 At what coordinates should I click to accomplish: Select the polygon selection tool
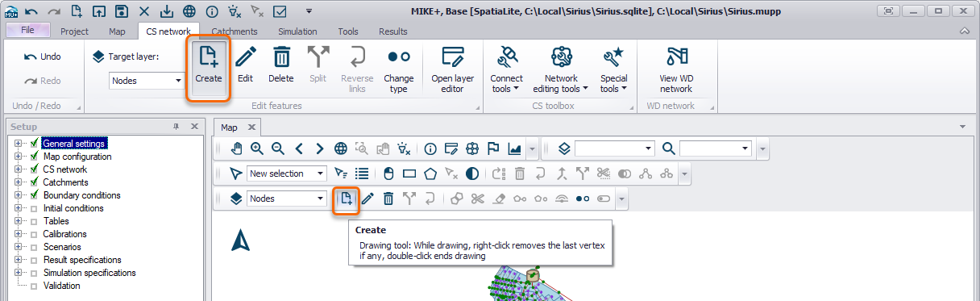[x=430, y=173]
